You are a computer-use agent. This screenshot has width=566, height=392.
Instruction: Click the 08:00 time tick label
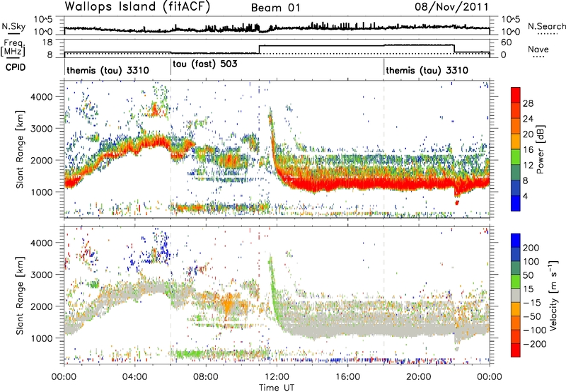tap(206, 377)
